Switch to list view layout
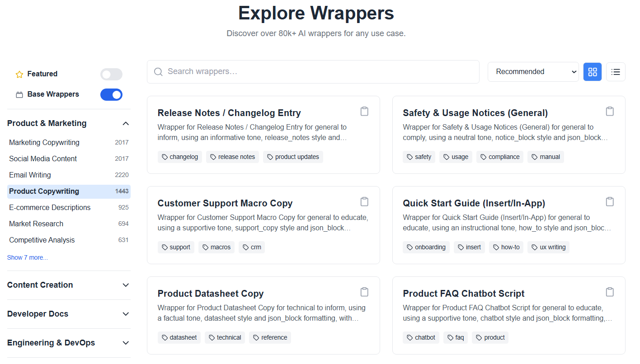The height and width of the screenshot is (364, 640). coord(616,71)
